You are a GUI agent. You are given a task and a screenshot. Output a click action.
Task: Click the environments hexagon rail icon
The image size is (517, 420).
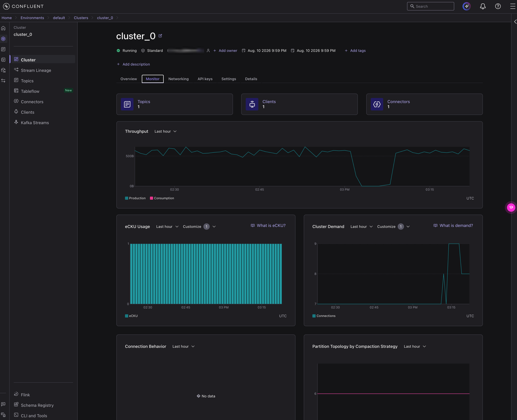[3, 39]
